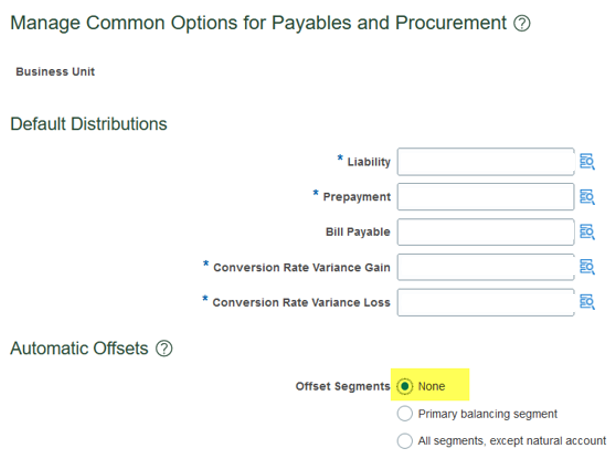Click the Bill Payable account search icon
This screenshot has width=613, height=459.
587,232
